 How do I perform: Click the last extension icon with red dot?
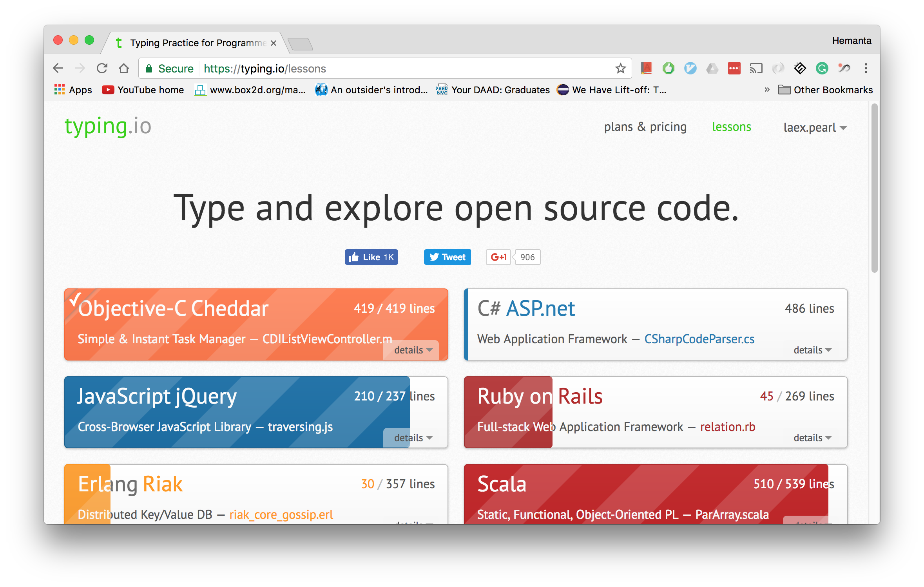844,69
